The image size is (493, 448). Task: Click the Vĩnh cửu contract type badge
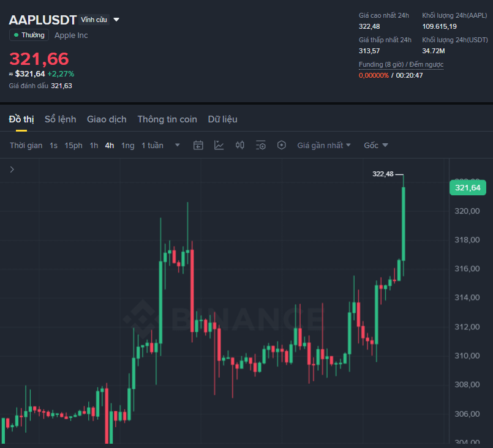[x=94, y=20]
